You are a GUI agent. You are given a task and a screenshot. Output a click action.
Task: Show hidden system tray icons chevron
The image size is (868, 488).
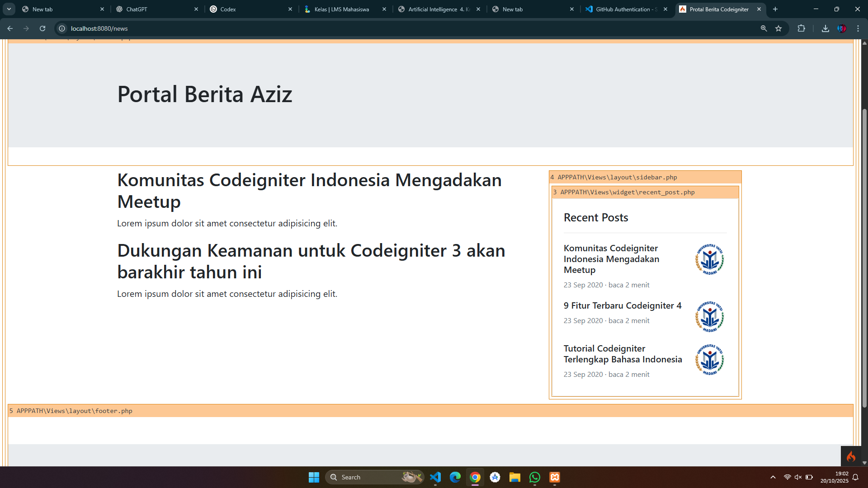pos(773,477)
